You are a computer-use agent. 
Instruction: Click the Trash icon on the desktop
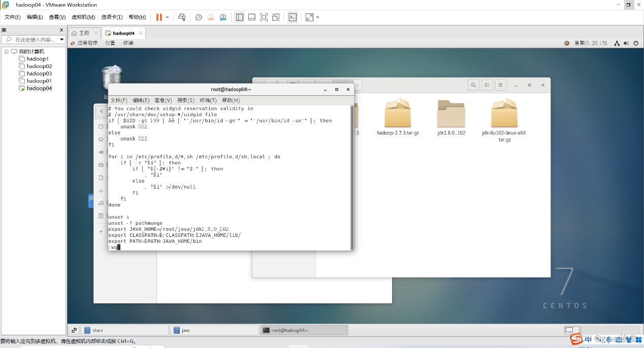[112, 77]
